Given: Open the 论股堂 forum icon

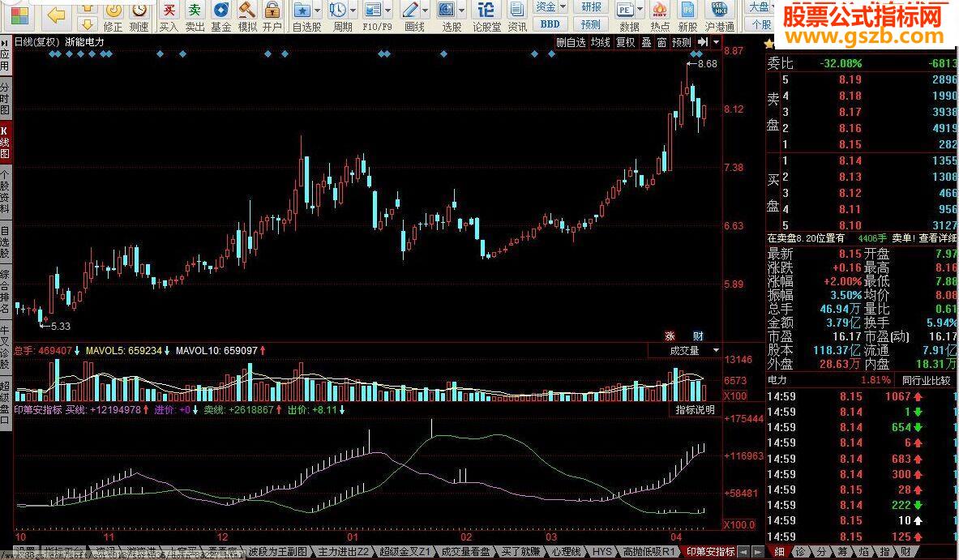Looking at the screenshot, I should [x=486, y=10].
